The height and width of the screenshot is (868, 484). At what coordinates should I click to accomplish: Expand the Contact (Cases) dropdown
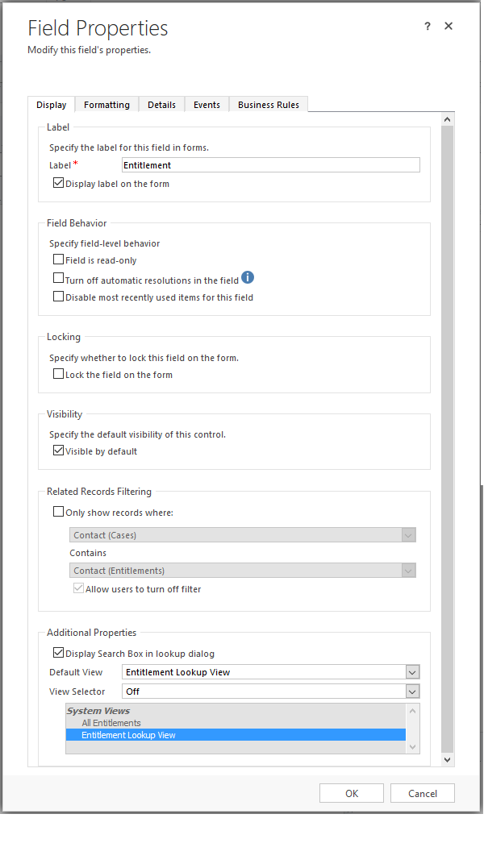click(x=408, y=534)
